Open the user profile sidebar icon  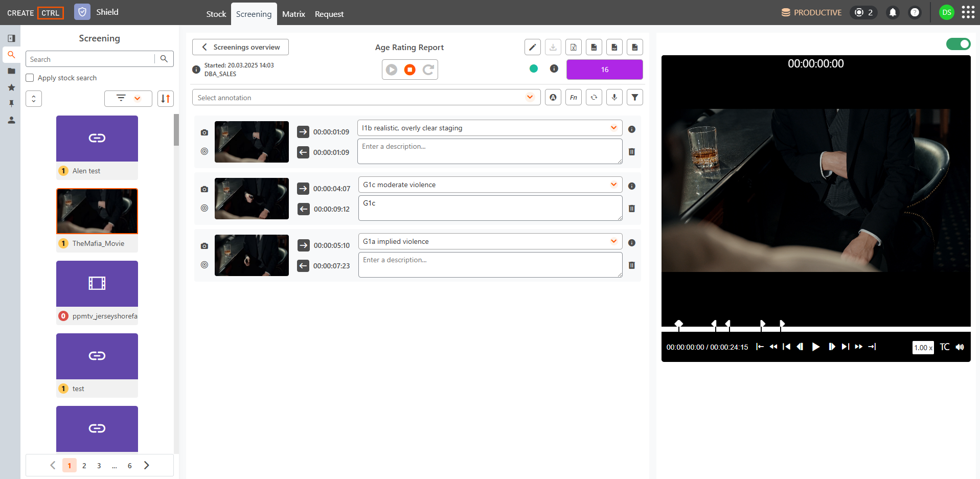pyautogui.click(x=11, y=120)
